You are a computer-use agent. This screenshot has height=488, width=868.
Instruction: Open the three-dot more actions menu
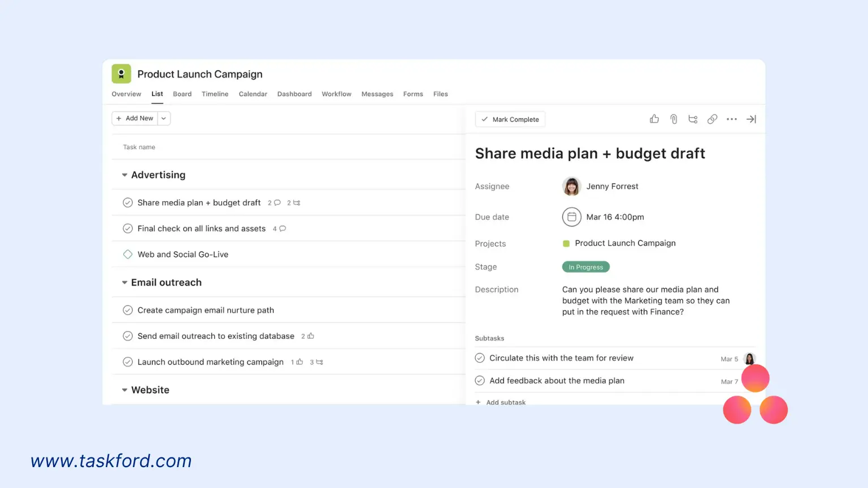tap(732, 119)
